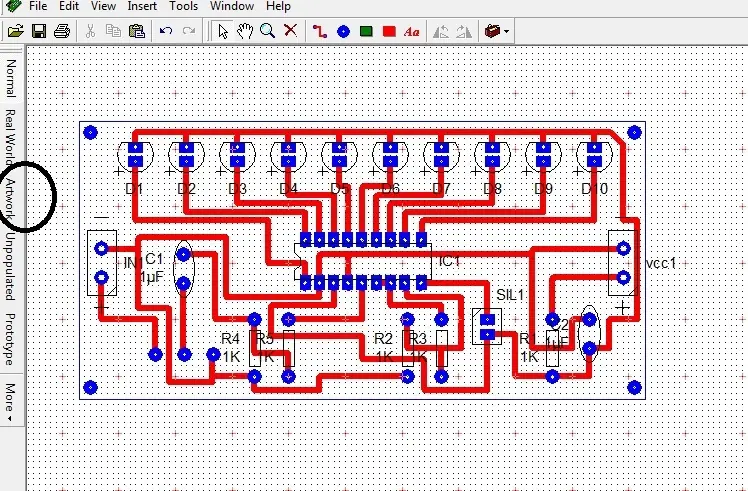
Task: Select the SIL1 connector component
Action: (487, 327)
